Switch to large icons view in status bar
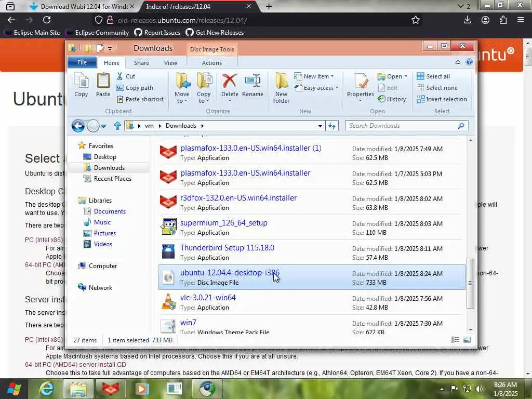 (467, 340)
